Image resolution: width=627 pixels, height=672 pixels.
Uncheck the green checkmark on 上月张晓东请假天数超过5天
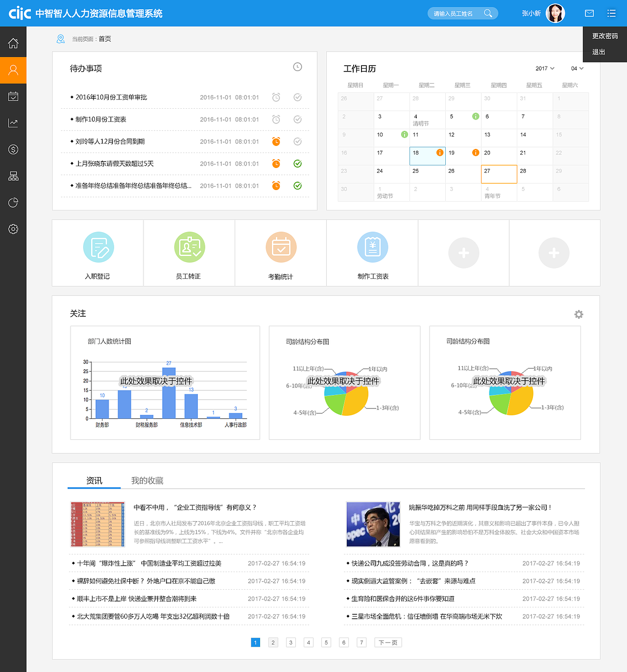tap(297, 164)
